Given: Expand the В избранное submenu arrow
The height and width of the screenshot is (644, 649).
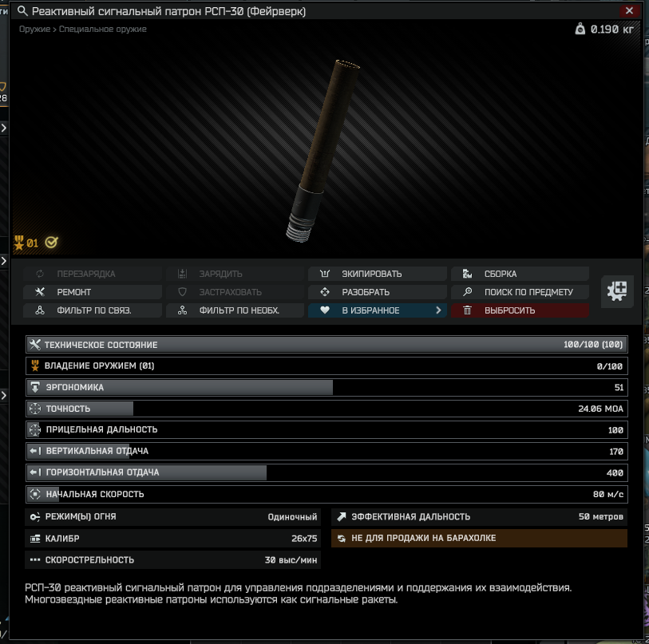Looking at the screenshot, I should (x=438, y=310).
